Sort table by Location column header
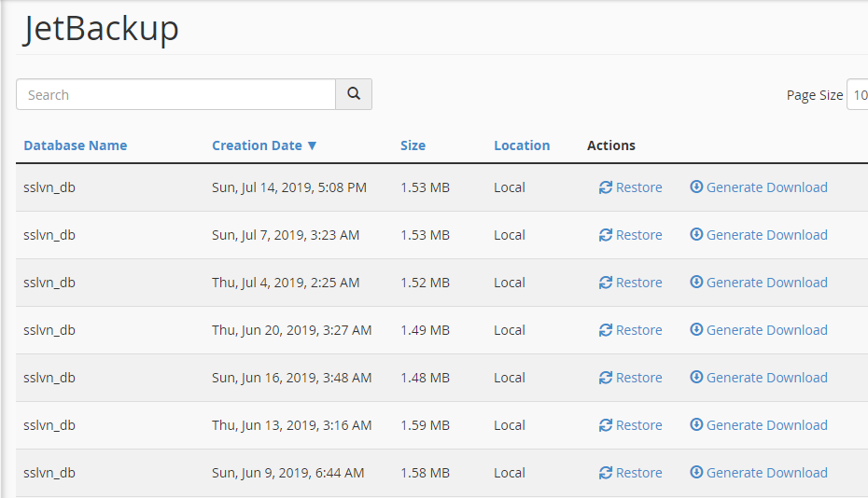 (x=522, y=145)
